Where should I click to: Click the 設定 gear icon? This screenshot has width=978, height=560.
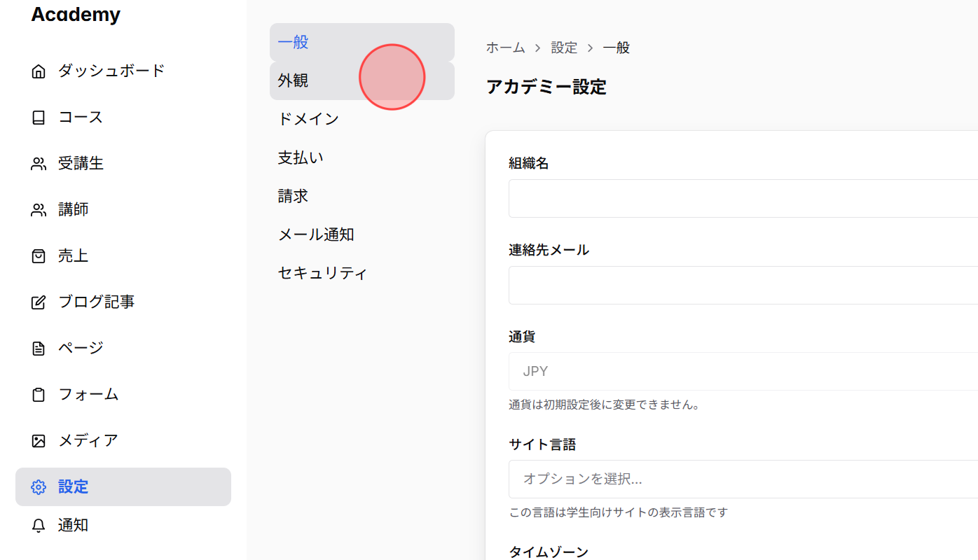pyautogui.click(x=39, y=486)
